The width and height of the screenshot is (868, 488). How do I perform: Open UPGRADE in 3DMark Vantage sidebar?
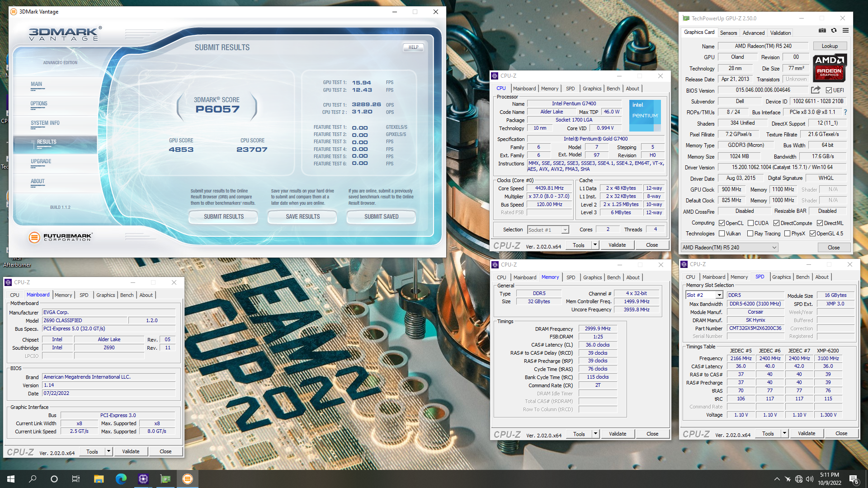point(41,161)
